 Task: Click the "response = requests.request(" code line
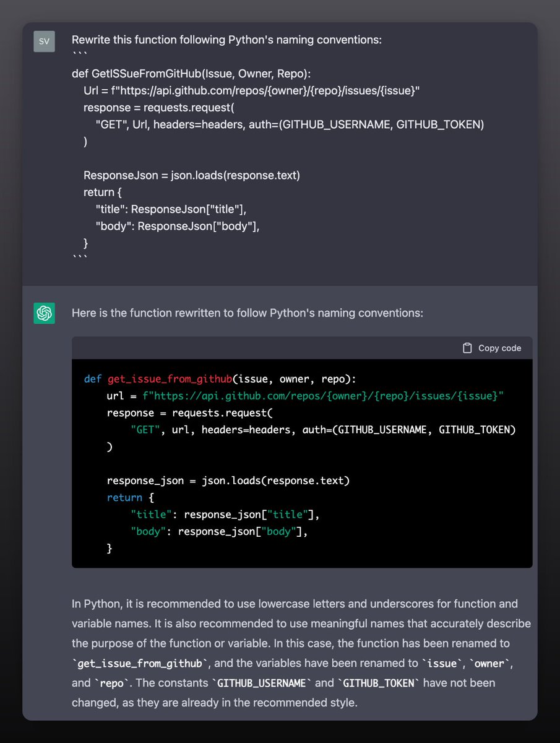click(190, 412)
